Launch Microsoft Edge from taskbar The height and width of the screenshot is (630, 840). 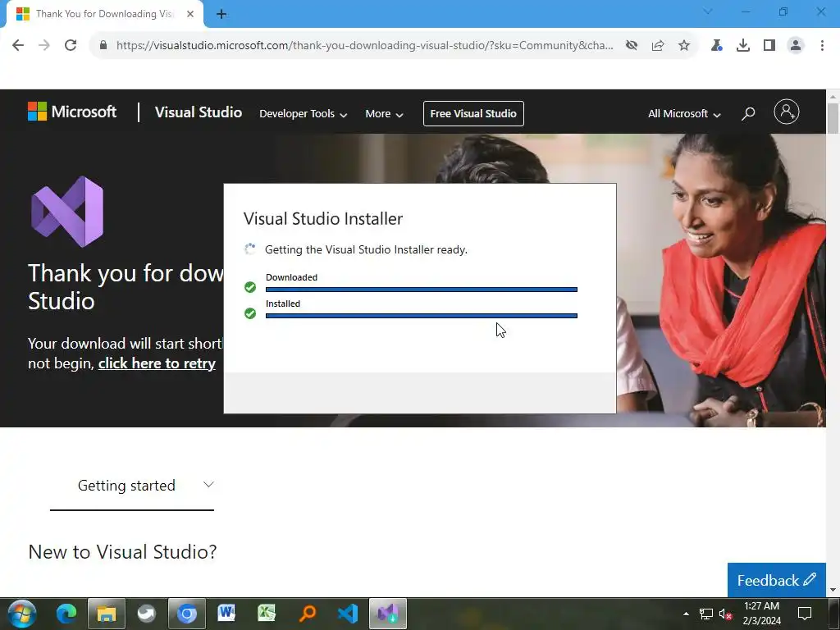click(66, 614)
